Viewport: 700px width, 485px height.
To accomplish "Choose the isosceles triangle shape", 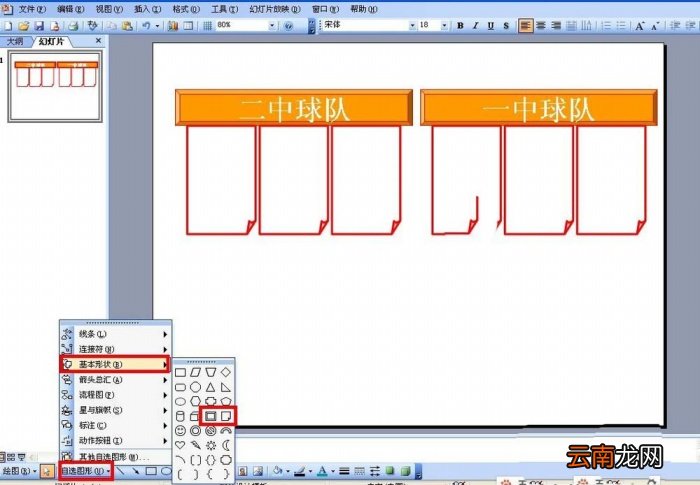I will click(210, 387).
